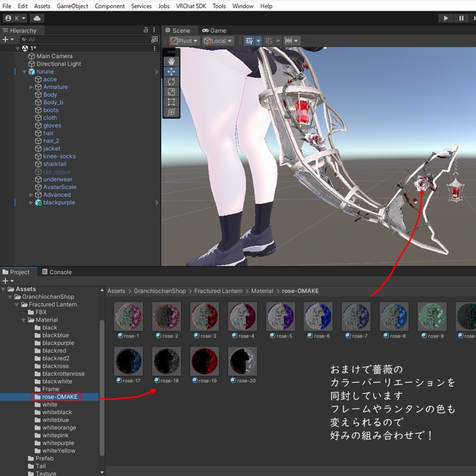Viewport: 476px width, 476px height.
Task: Open grid visibility dropdown arrow
Action: pyautogui.click(x=258, y=41)
